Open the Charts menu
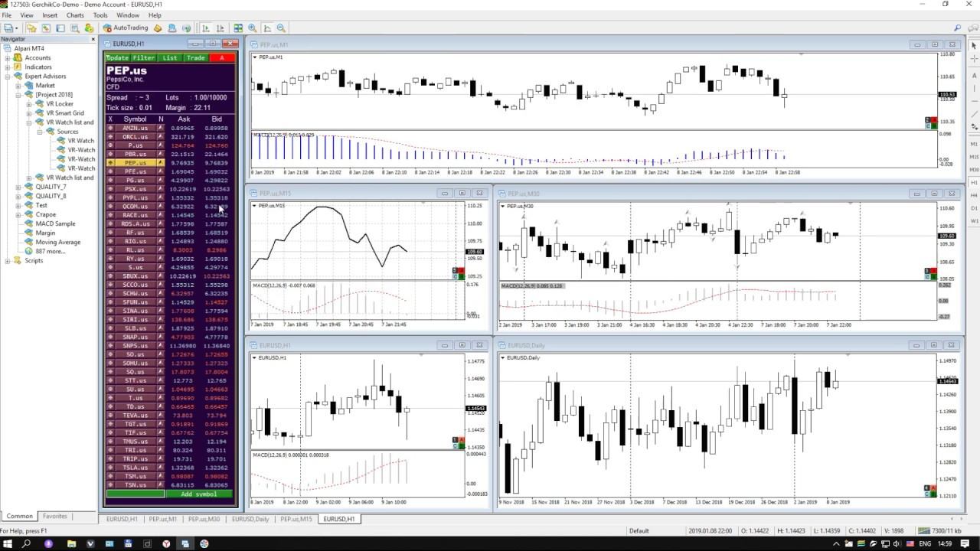The width and height of the screenshot is (980, 551). click(75, 15)
